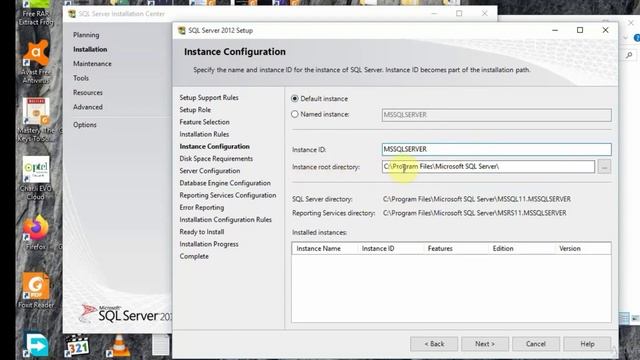Click the Named instance text field
This screenshot has width=640, height=360.
coord(496,115)
